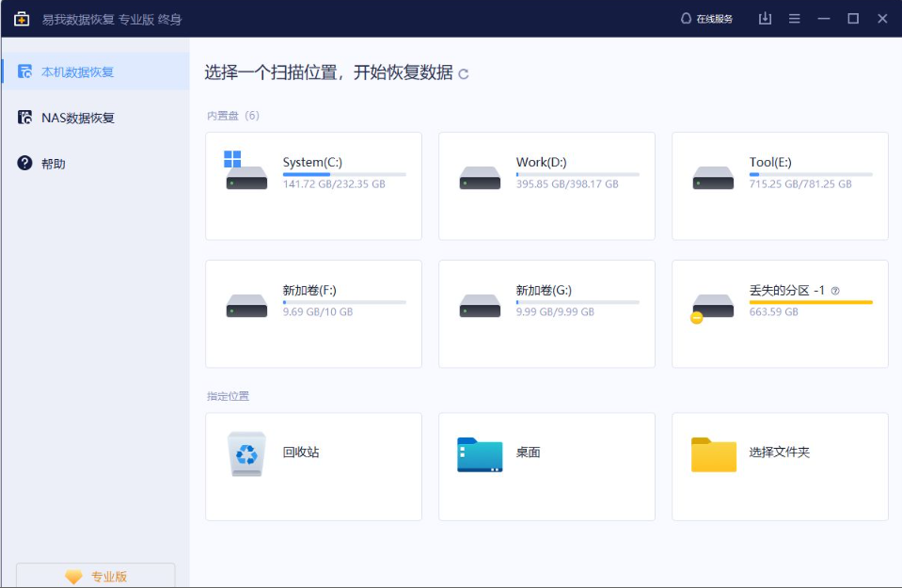The width and height of the screenshot is (902, 588).
Task: Choose the 桌面 desktop location
Action: pos(480,453)
